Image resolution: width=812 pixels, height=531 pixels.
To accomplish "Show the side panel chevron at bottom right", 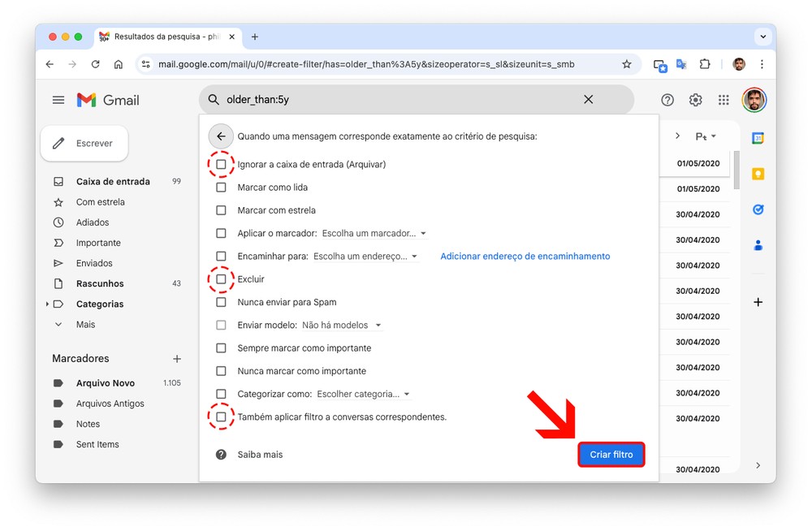I will [x=758, y=465].
